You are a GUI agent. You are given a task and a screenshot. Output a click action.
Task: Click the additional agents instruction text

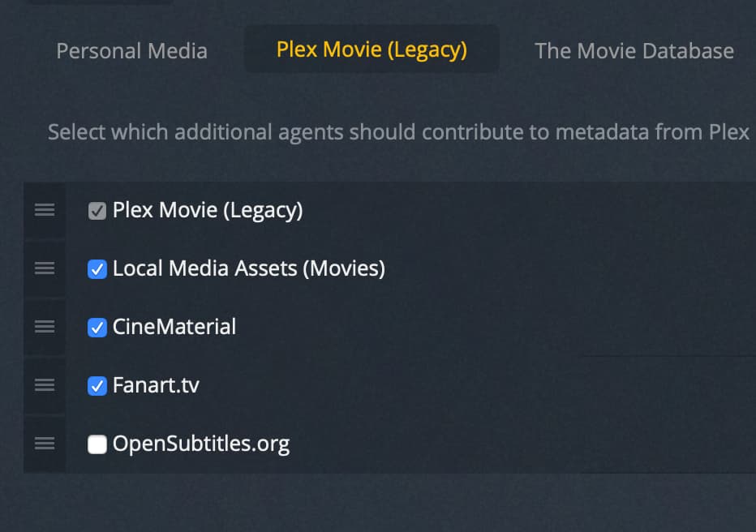click(397, 131)
